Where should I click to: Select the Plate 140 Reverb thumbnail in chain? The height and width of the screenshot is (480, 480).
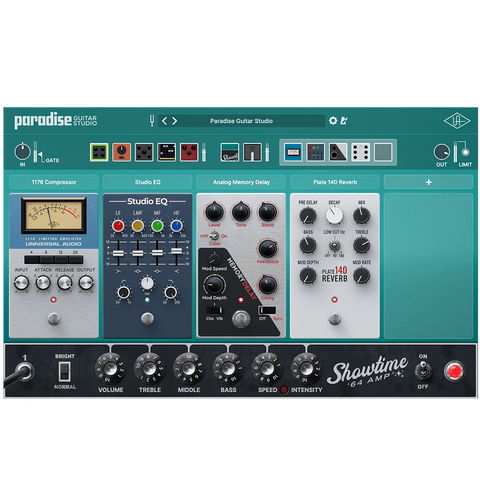click(x=361, y=152)
